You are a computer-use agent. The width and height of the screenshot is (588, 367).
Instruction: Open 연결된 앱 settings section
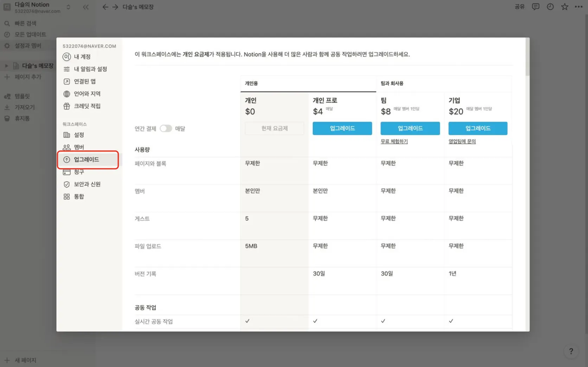(90, 82)
